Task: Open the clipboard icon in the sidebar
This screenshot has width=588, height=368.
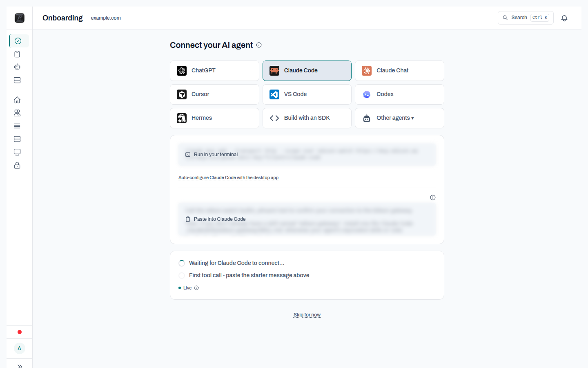Action: (17, 54)
